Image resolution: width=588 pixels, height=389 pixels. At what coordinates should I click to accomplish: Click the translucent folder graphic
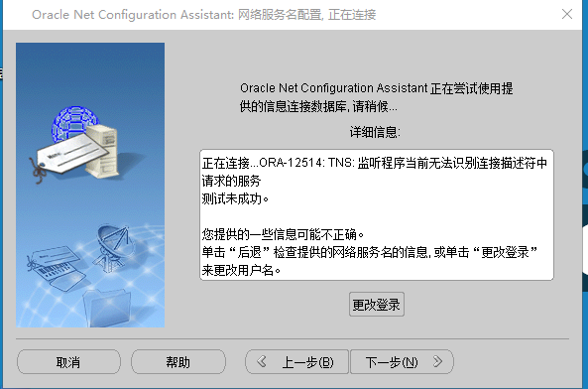click(108, 308)
